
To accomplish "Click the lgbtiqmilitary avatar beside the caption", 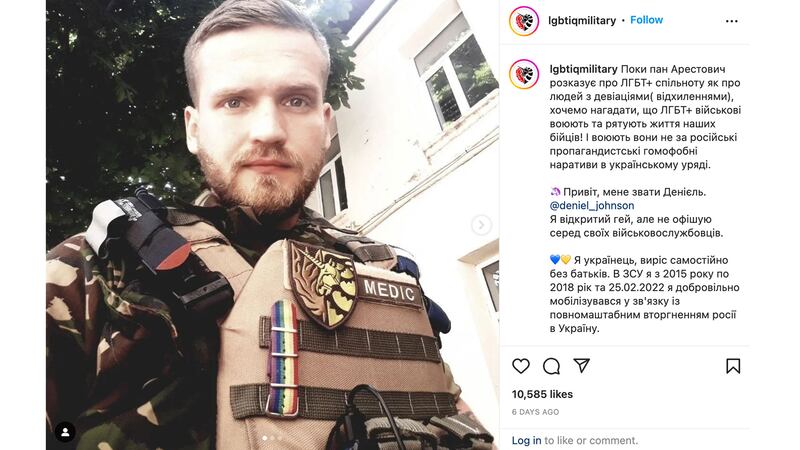I will point(524,74).
